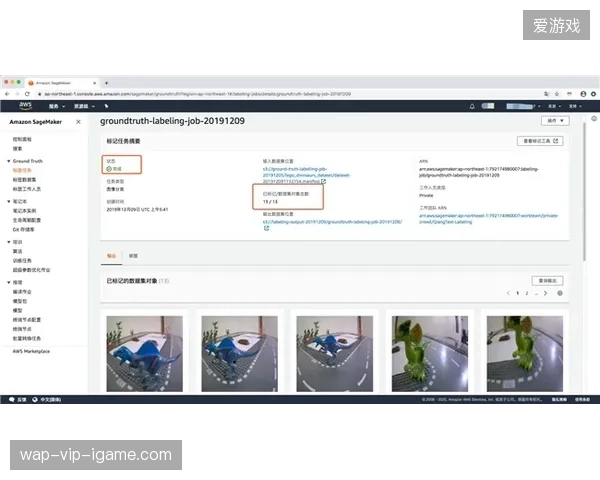Viewport: 600px width, 480px height.
Task: Open the output dataset s3 location link
Action: 332,222
